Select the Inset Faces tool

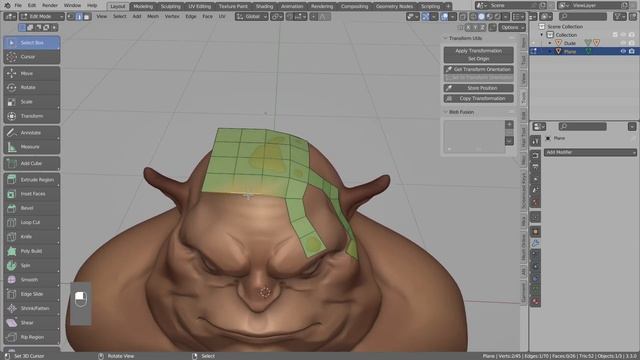pos(31,194)
